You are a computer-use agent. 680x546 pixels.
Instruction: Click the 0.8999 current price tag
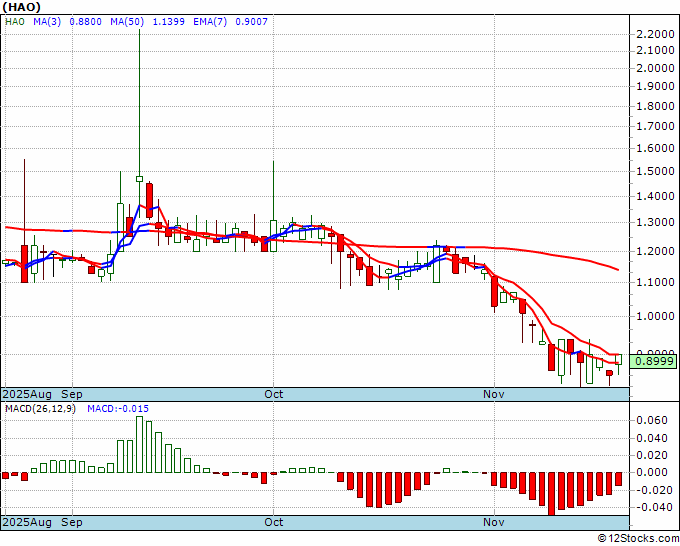click(x=653, y=362)
